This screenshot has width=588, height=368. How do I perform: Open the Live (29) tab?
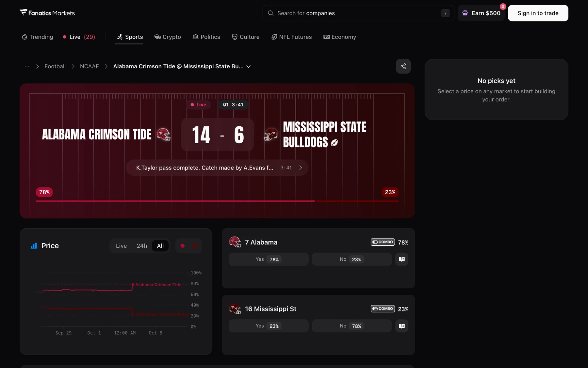[x=79, y=37]
